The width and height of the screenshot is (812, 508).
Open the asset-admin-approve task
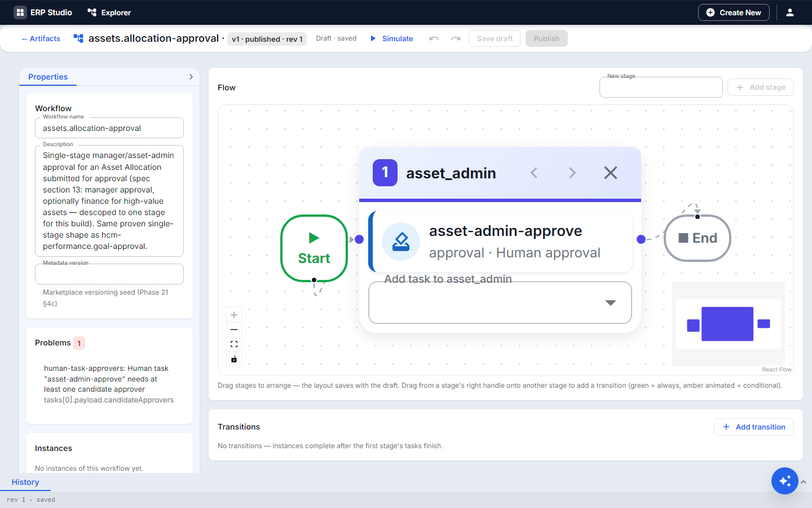click(x=501, y=242)
